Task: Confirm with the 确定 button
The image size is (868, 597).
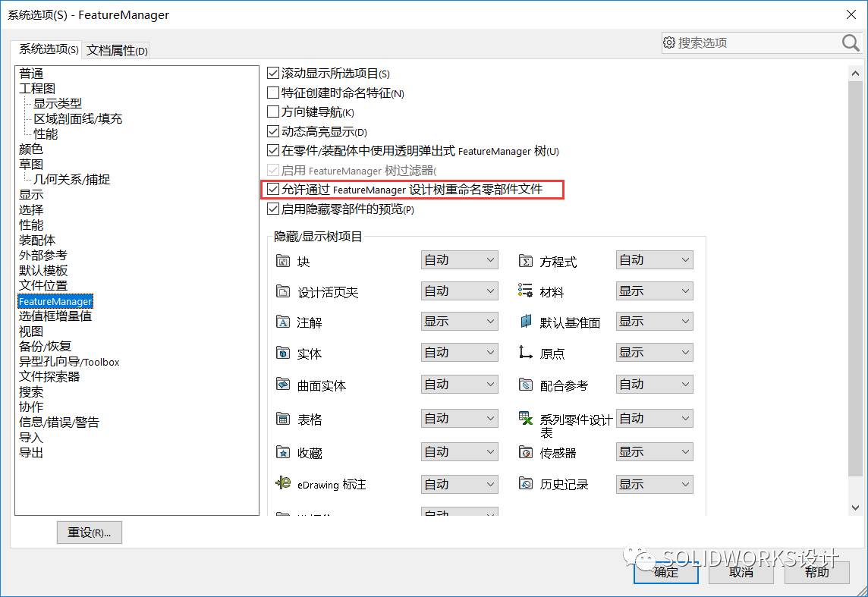Action: pyautogui.click(x=666, y=572)
